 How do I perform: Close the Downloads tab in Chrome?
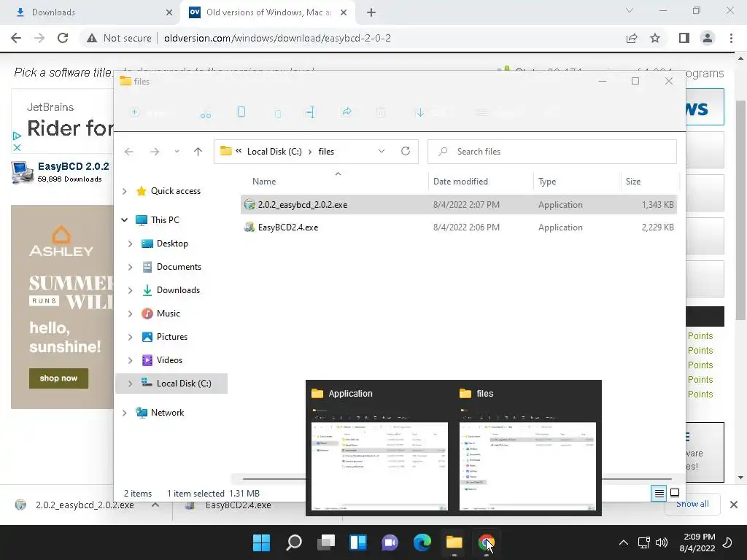click(169, 12)
